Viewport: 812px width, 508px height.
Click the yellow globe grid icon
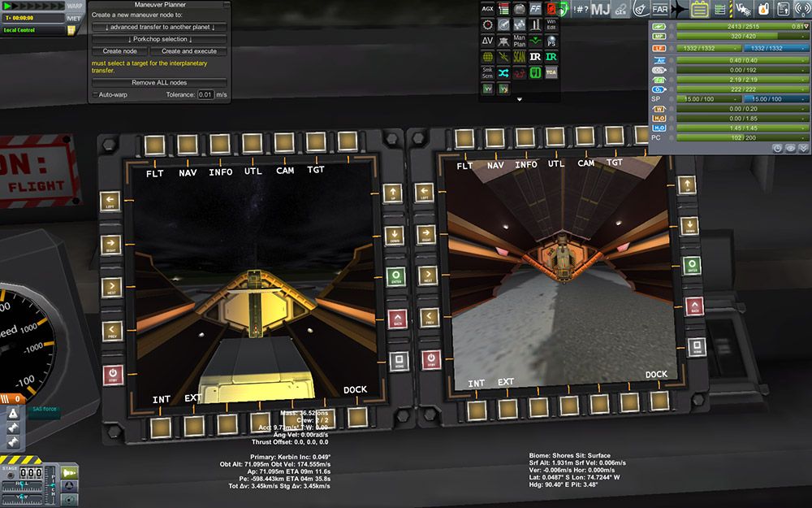[487, 57]
